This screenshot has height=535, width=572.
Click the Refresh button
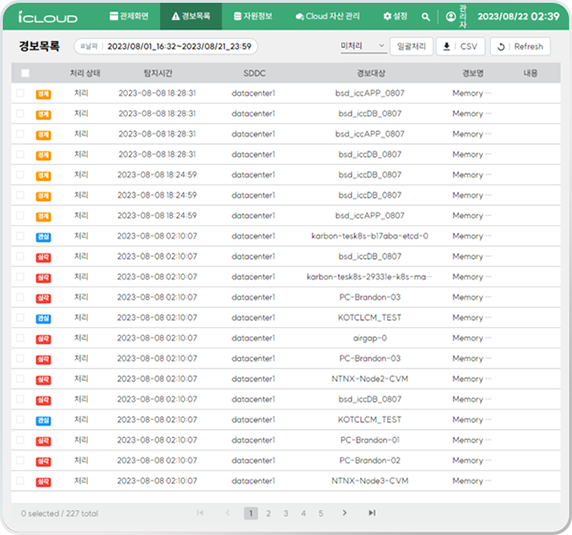(x=521, y=46)
